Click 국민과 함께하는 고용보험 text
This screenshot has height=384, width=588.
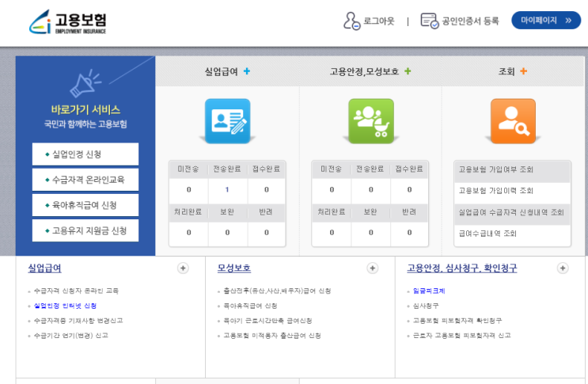85,124
